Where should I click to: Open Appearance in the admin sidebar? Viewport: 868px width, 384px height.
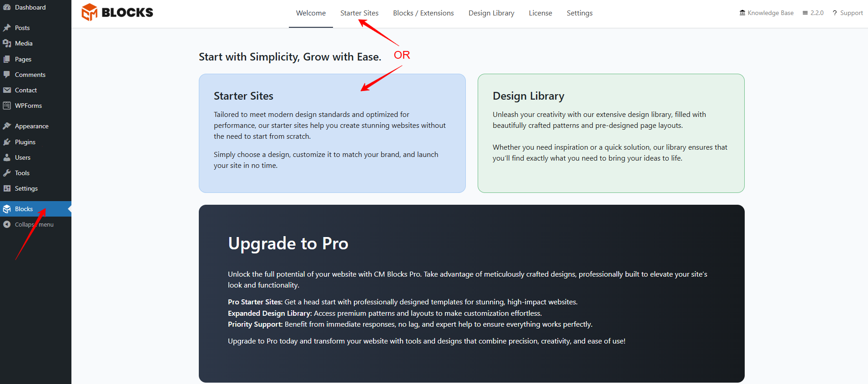[35, 126]
